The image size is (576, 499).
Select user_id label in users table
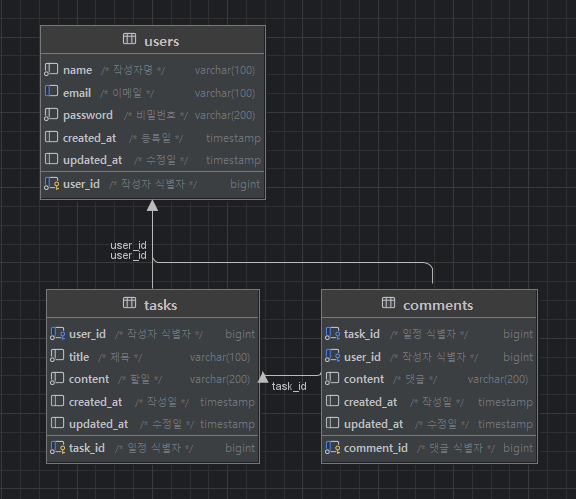81,184
